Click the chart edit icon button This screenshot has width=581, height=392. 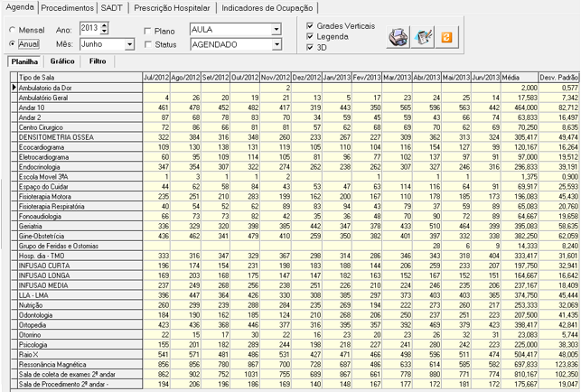423,37
